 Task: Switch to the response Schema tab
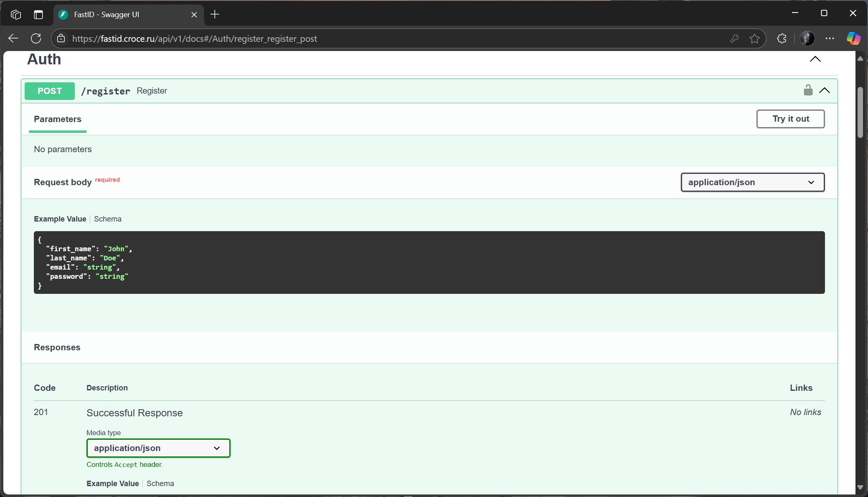coord(160,484)
